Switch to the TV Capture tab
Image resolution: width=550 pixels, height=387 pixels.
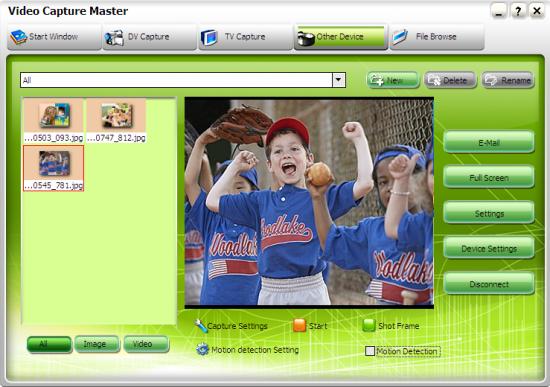tap(246, 37)
